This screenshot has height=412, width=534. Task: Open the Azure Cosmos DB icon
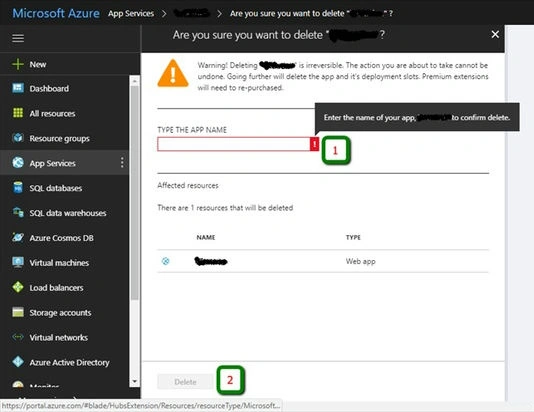coord(18,237)
